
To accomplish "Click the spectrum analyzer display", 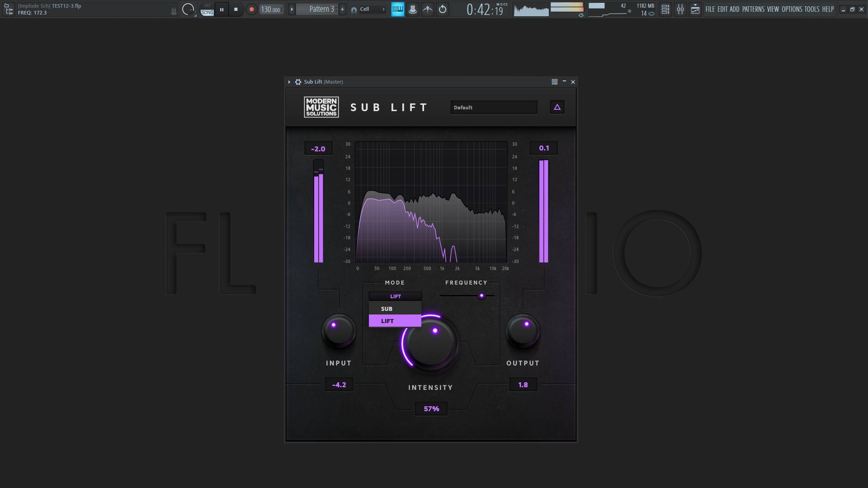I will coord(431,202).
